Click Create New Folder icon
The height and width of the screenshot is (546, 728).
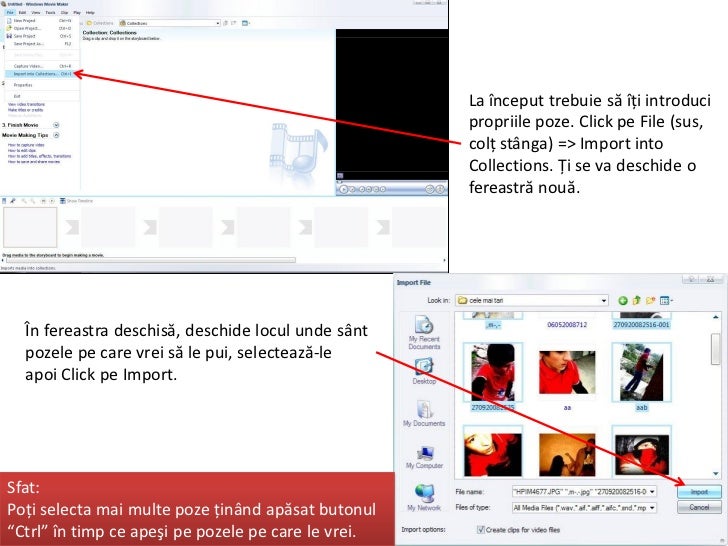pos(650,301)
